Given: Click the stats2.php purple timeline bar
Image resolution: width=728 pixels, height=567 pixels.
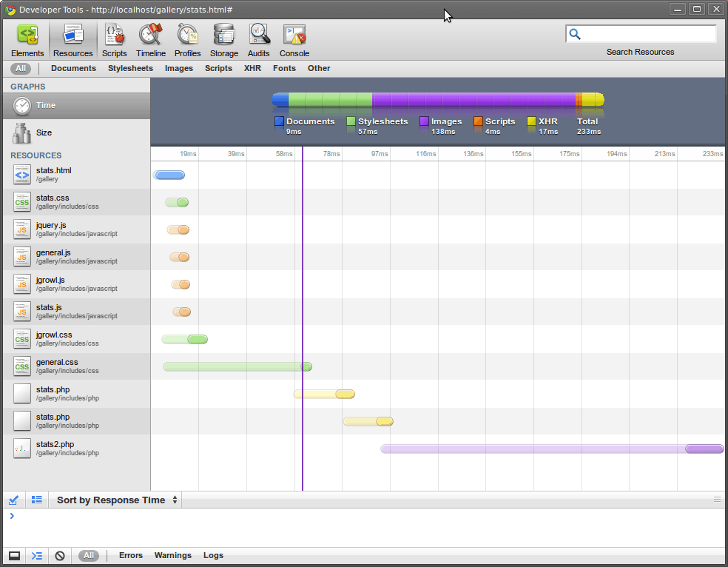Looking at the screenshot, I should coord(552,449).
